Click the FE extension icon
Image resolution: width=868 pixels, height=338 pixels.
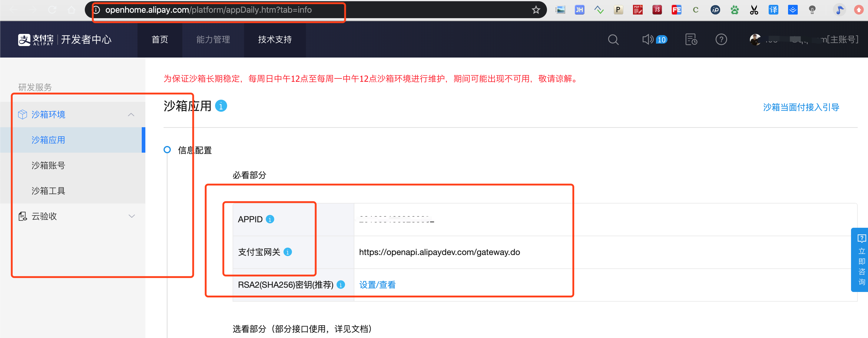[676, 10]
